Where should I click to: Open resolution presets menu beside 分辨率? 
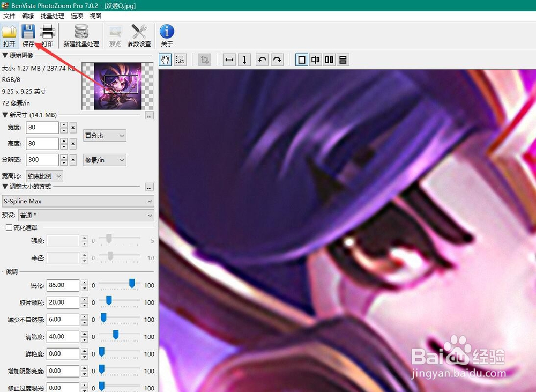pyautogui.click(x=73, y=160)
